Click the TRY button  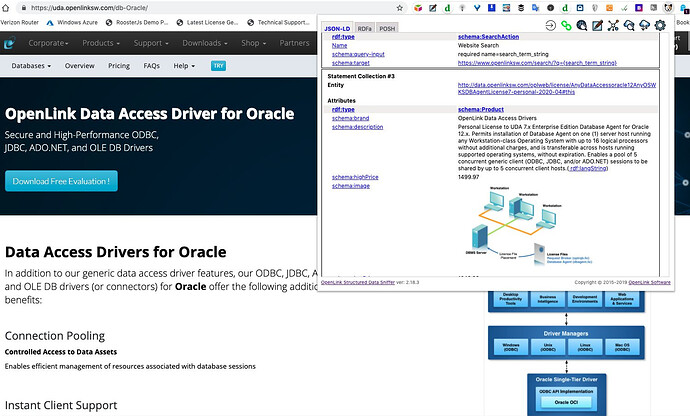(218, 66)
